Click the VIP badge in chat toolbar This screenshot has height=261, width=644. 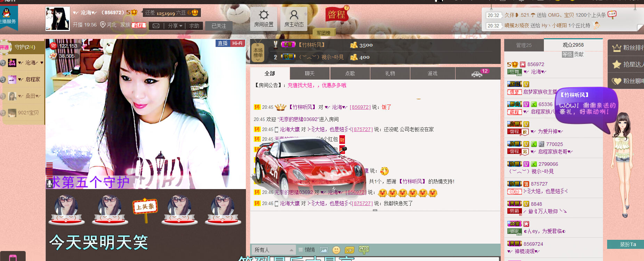349,250
